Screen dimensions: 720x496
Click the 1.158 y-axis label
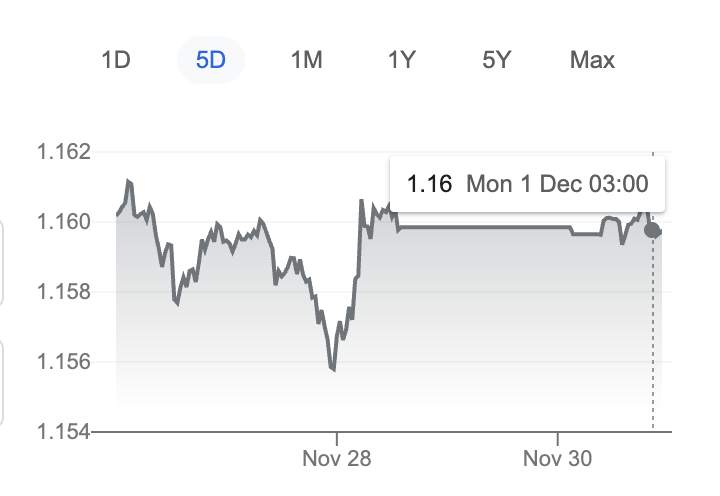coord(63,292)
